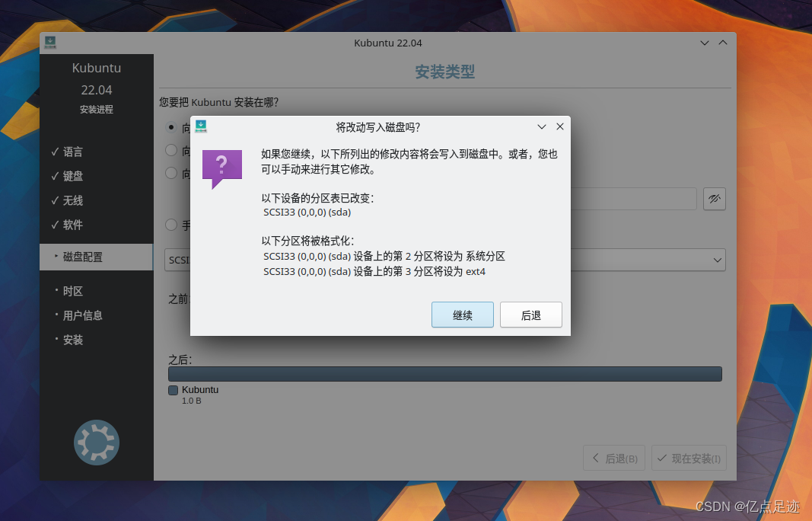Select 时区 step in sidebar

click(72, 291)
